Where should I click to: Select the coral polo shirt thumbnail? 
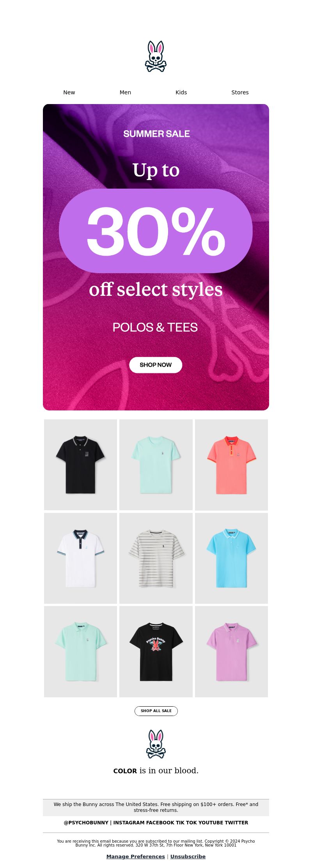pos(231,465)
